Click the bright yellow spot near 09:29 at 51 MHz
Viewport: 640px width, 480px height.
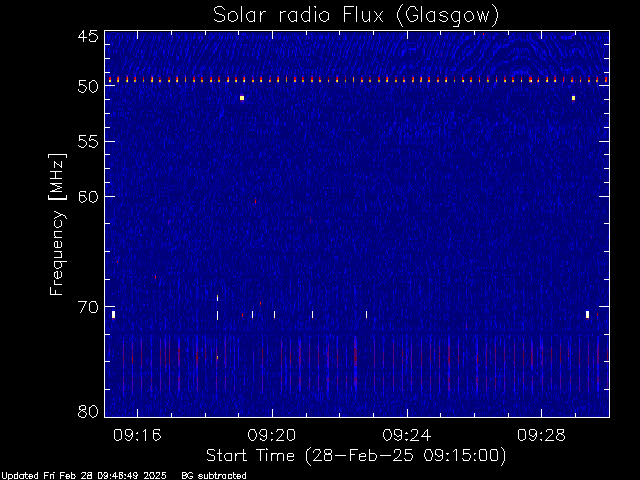click(573, 98)
